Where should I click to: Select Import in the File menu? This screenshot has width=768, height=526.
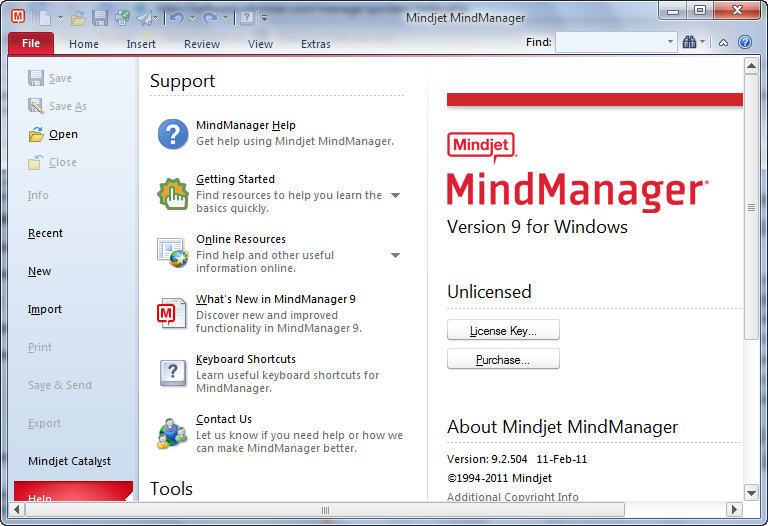pyautogui.click(x=45, y=309)
